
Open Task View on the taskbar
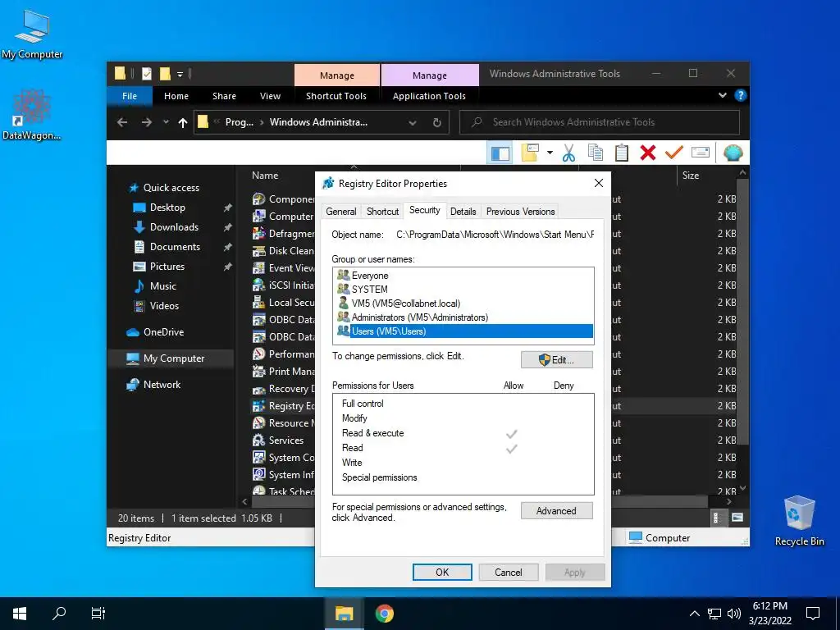[x=98, y=614]
